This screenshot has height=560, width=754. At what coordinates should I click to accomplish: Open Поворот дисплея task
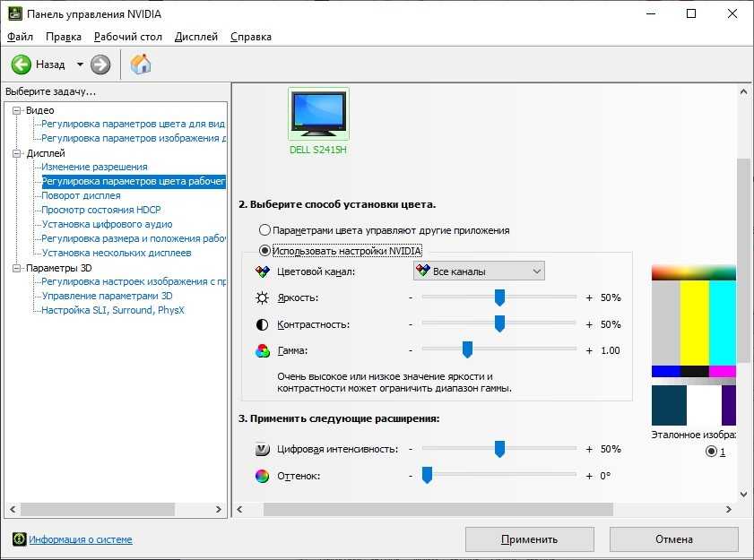(81, 195)
